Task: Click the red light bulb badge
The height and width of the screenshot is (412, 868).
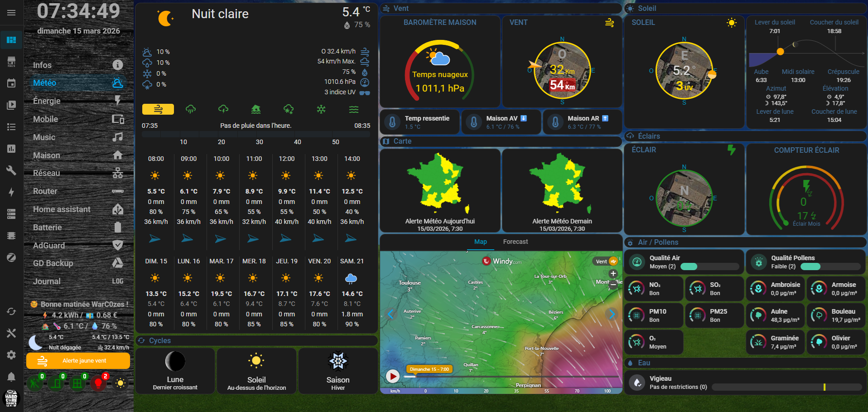Action: (98, 383)
